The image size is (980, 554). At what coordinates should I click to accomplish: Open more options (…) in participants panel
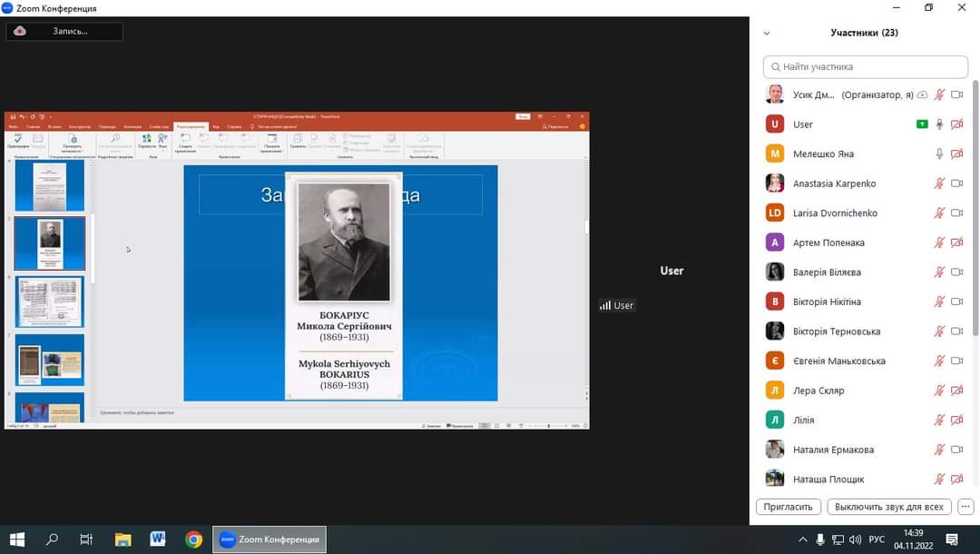tap(965, 507)
